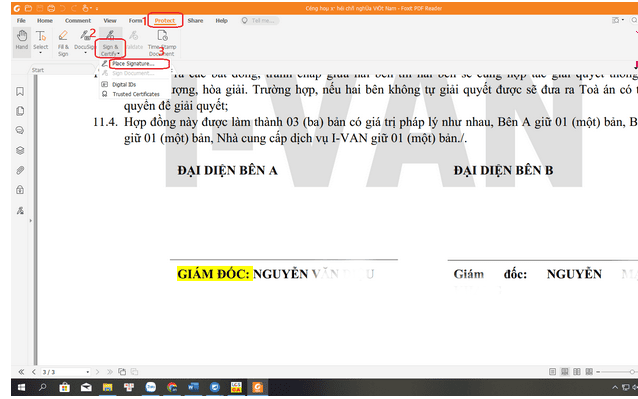
Task: Open the LCS CA app from taskbar
Action: pos(236,388)
